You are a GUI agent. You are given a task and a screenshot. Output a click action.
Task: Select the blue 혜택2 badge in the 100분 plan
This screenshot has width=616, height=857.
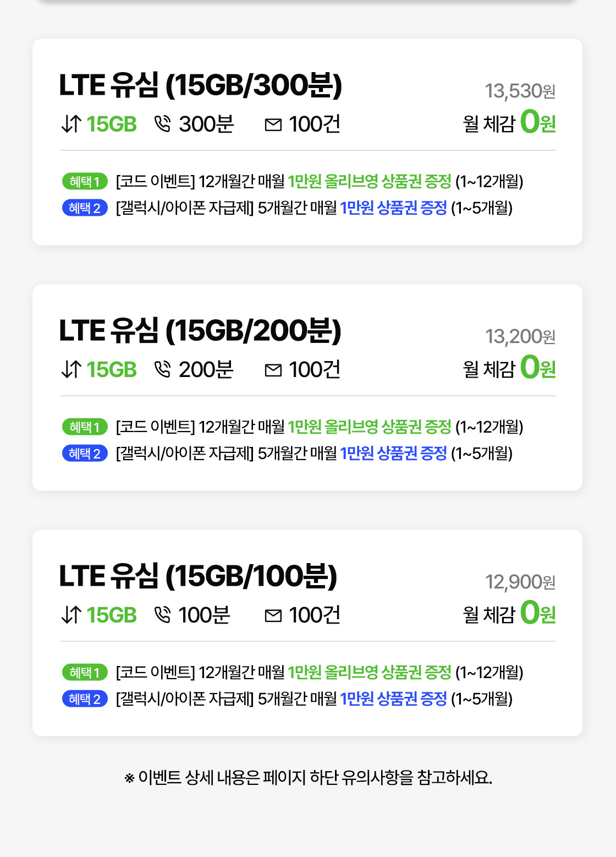(85, 699)
